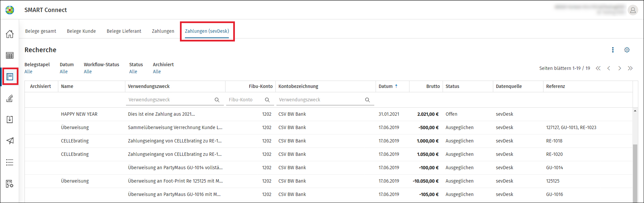Select the HAPPY NEW YEAR row name

point(79,114)
